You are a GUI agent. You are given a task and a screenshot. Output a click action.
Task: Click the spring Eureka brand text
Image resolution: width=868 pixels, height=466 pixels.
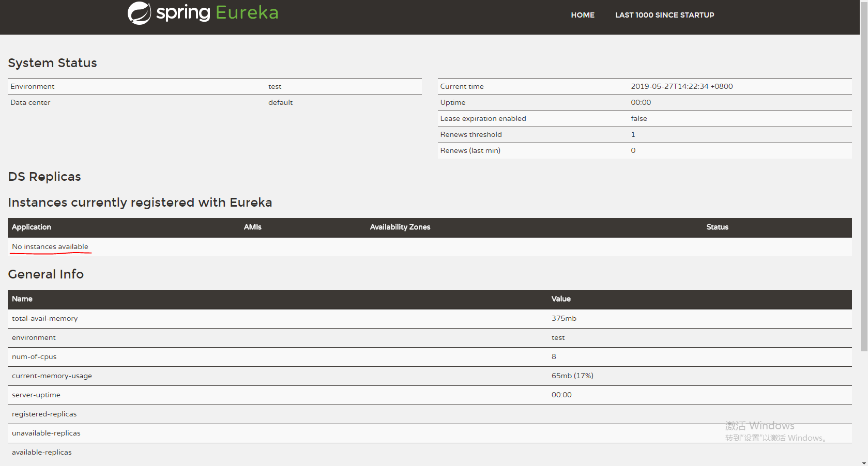pyautogui.click(x=217, y=12)
